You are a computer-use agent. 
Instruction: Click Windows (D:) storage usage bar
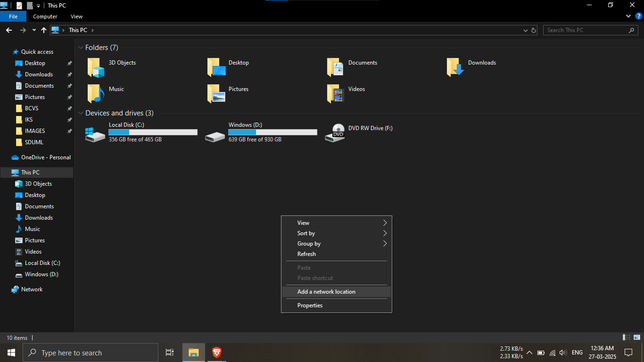point(272,132)
